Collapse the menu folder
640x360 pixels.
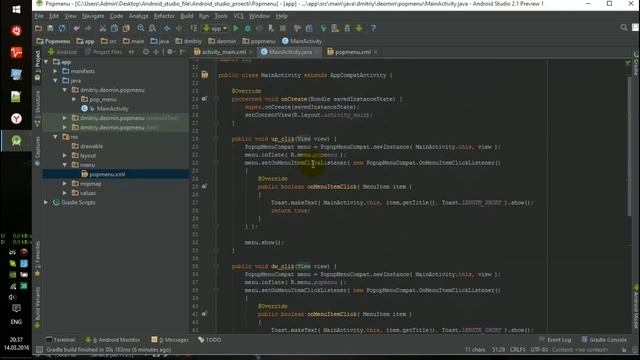(x=65, y=165)
